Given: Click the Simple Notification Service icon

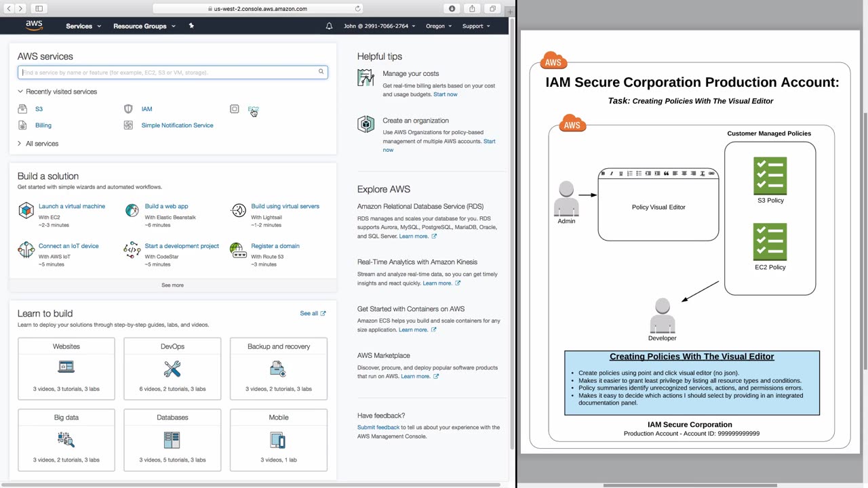Looking at the screenshot, I should pyautogui.click(x=128, y=125).
